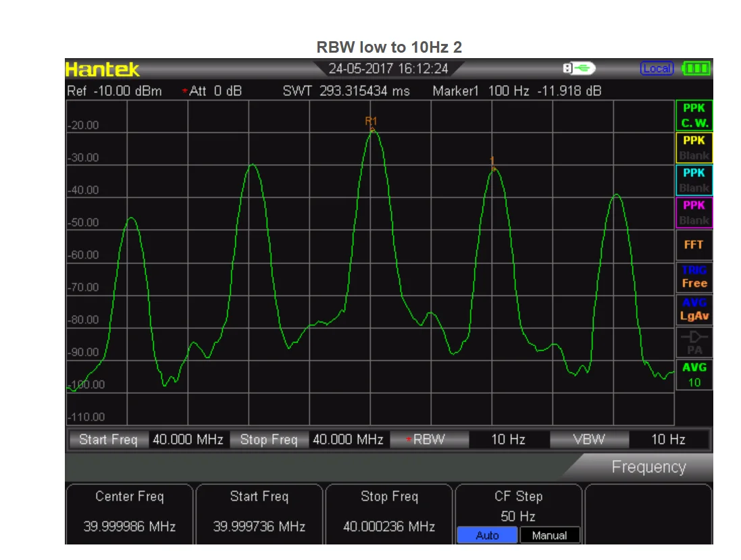Open the Stop Freq softkey menu button
Screen dimensions: 741x560
[389, 513]
